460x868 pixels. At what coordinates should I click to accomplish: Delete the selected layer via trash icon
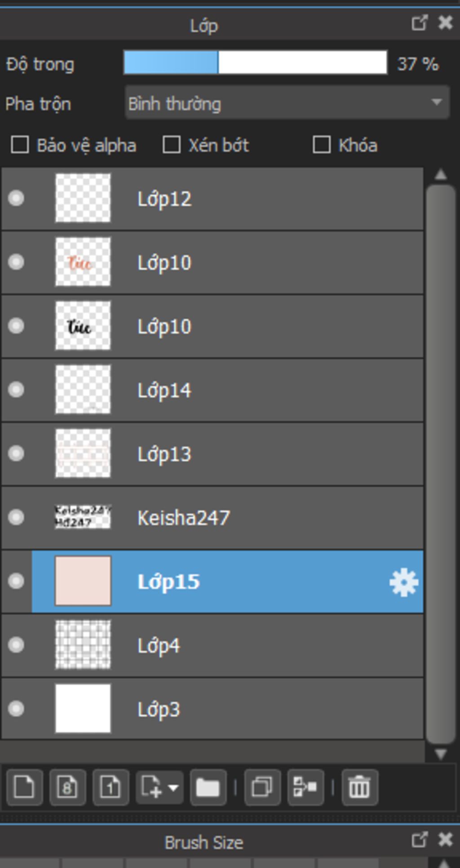point(359,787)
